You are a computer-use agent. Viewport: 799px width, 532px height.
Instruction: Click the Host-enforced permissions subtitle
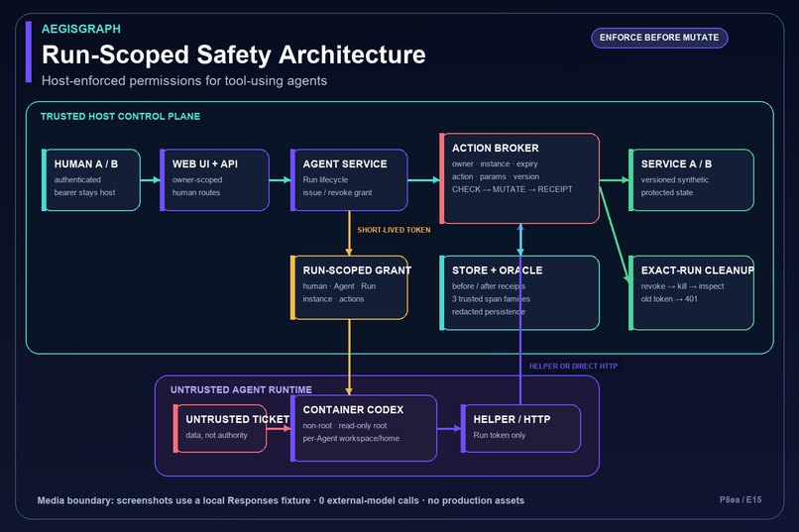pyautogui.click(x=184, y=81)
